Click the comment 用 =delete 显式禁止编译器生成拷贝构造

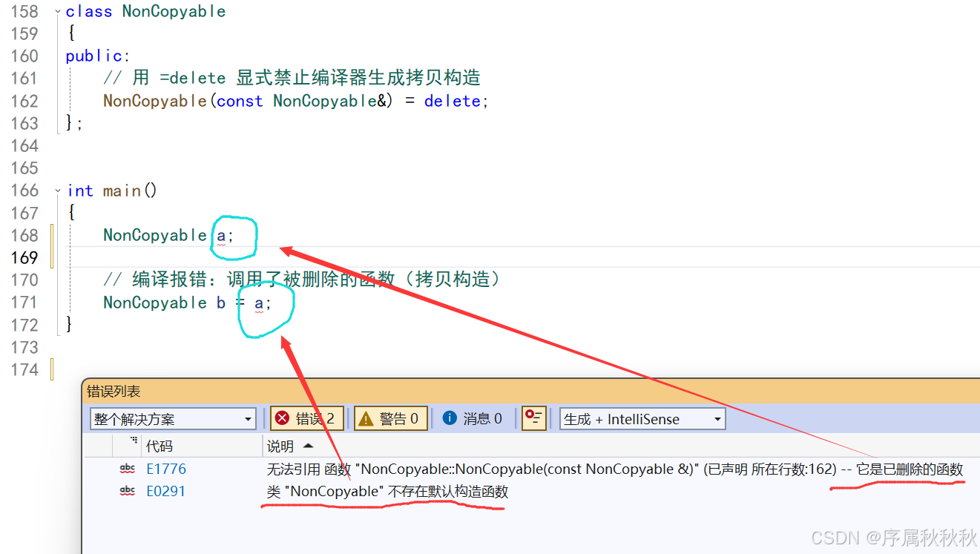point(292,78)
